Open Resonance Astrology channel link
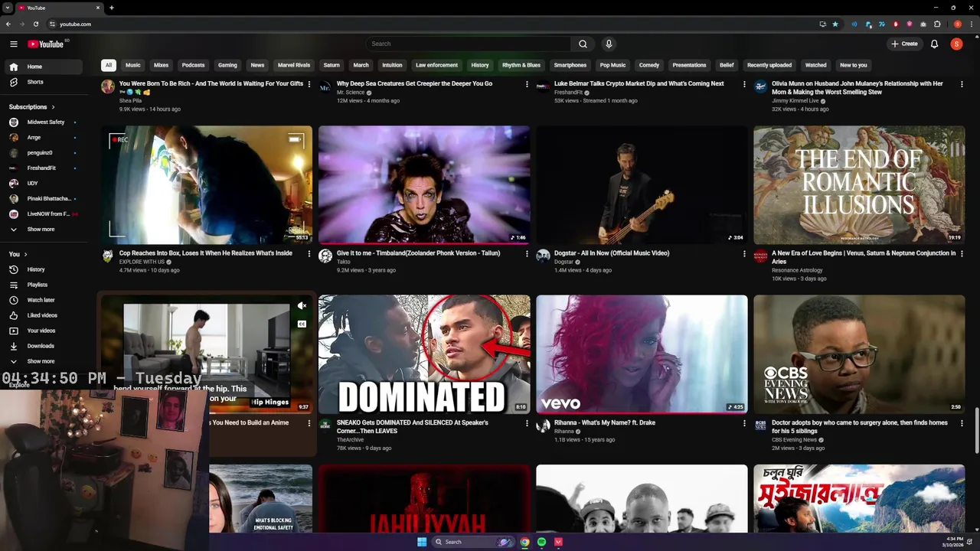The image size is (980, 551). tap(797, 270)
